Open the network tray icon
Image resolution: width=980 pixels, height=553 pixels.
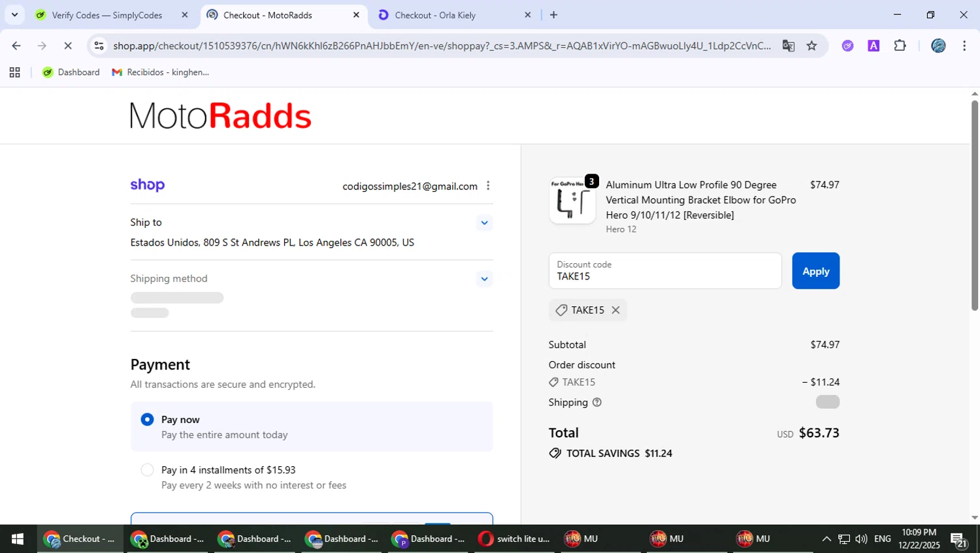tap(844, 539)
